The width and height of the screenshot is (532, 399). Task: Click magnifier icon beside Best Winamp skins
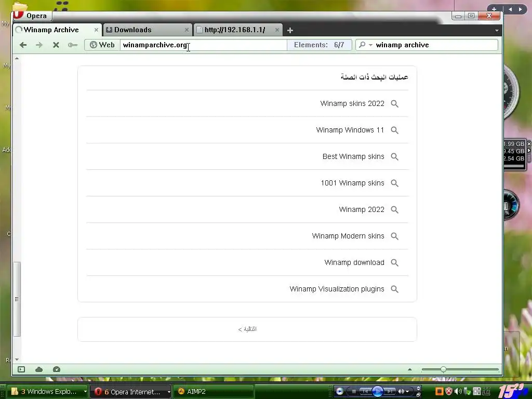394,156
